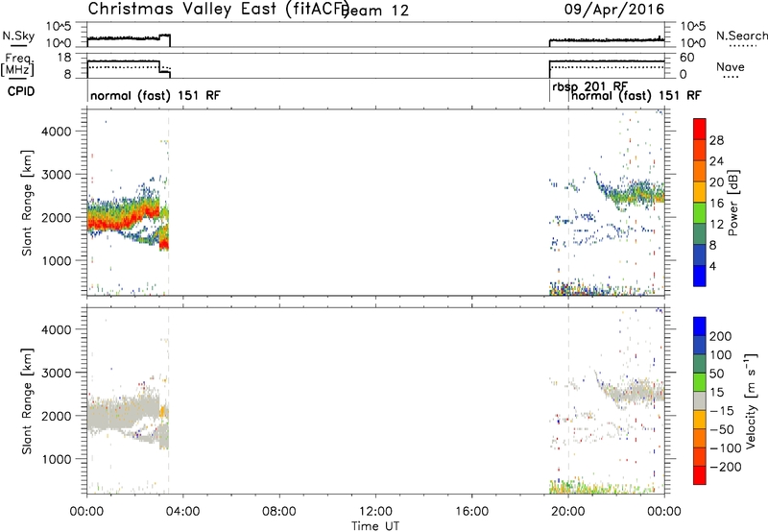Click the "4000" tick of the velocity panel
The image size is (768, 532).
56,329
